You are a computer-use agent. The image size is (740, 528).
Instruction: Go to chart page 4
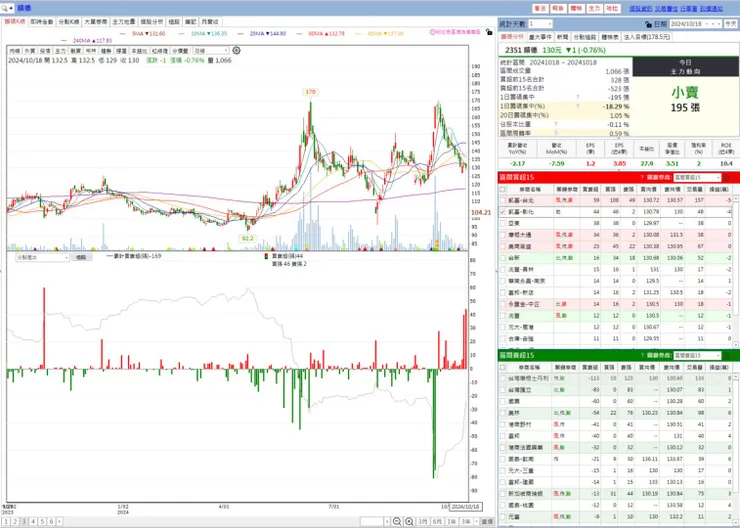pos(33,521)
